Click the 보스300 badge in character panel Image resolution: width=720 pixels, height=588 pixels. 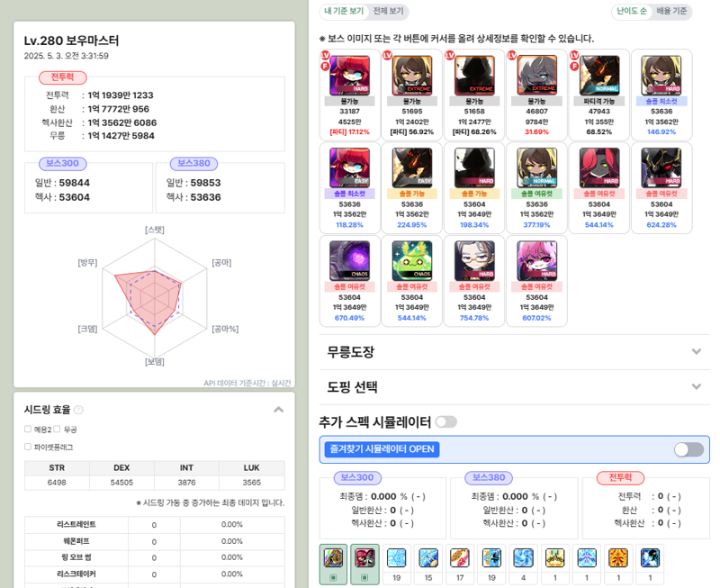click(62, 163)
